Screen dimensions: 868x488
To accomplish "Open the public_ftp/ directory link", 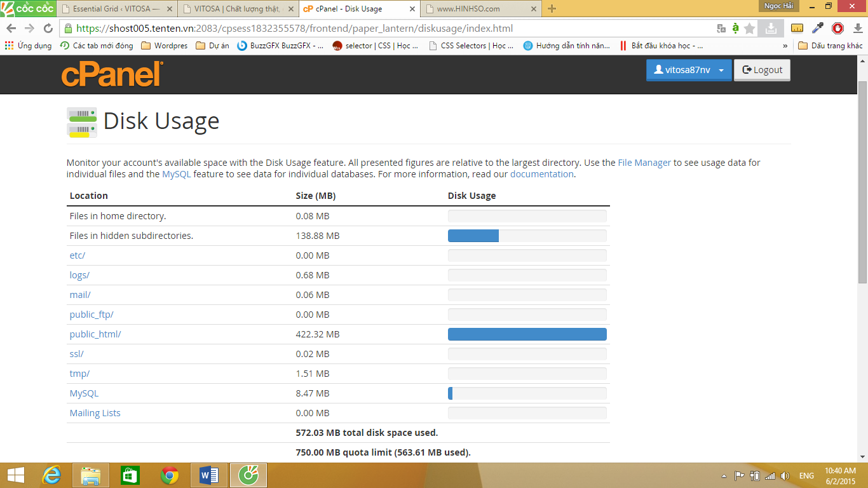I will pos(92,315).
